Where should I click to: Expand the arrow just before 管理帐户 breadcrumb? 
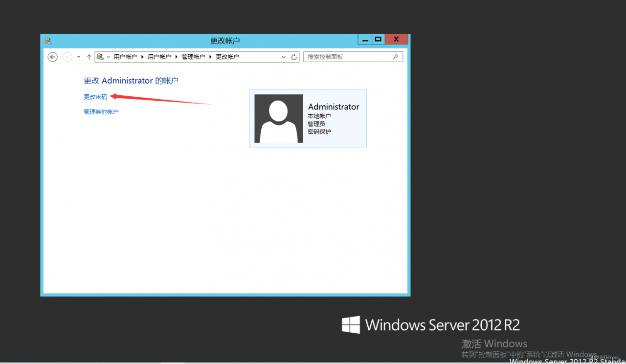177,57
